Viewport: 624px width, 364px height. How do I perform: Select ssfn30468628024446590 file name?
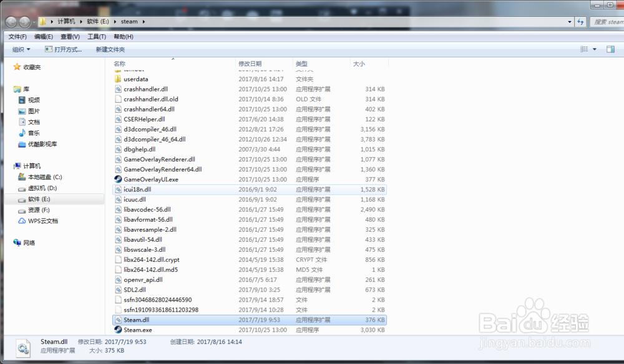tap(158, 300)
